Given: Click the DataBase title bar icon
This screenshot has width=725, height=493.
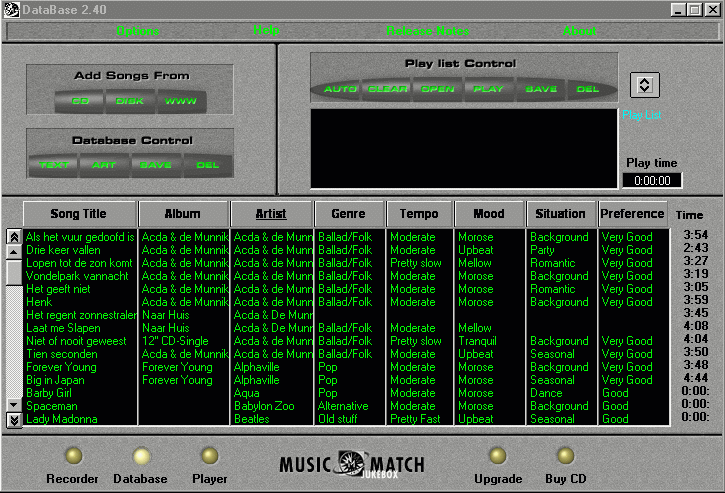Looking at the screenshot, I should pyautogui.click(x=11, y=10).
